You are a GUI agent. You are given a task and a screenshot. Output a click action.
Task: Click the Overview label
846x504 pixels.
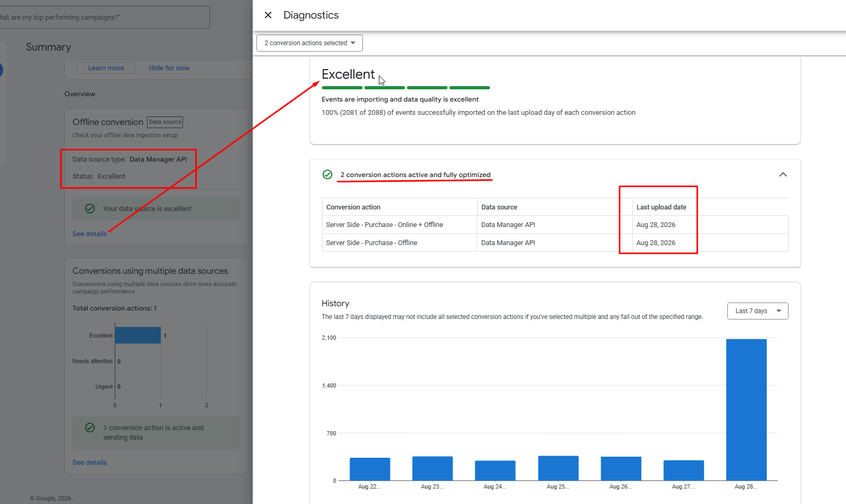(x=80, y=94)
